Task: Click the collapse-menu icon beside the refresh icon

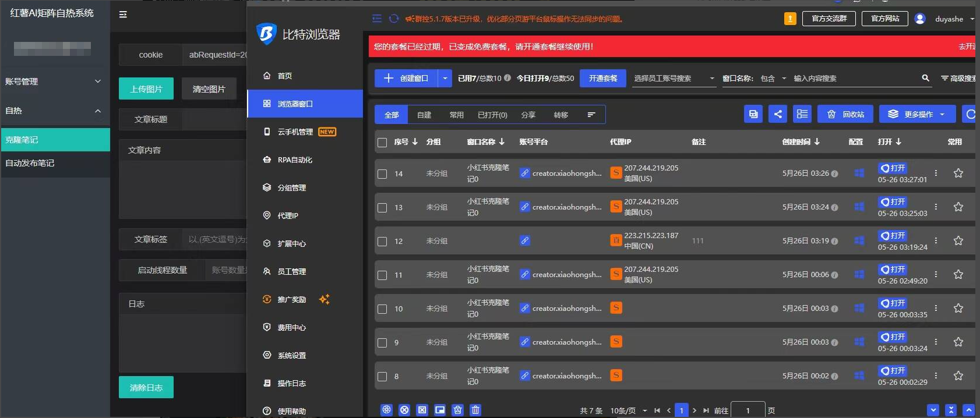Action: pos(377,19)
